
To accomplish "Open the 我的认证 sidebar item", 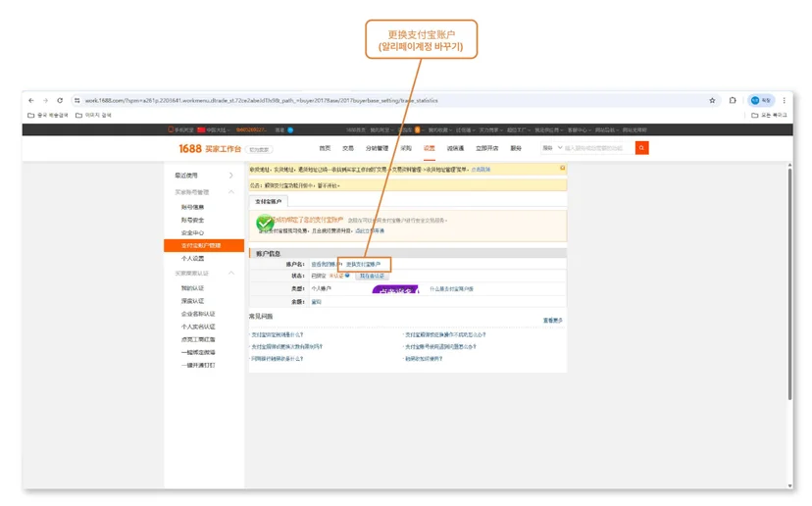I will coord(192,288).
